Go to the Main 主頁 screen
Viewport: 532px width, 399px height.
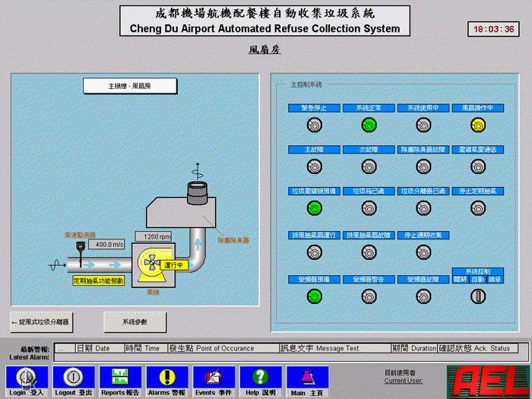pos(307,376)
